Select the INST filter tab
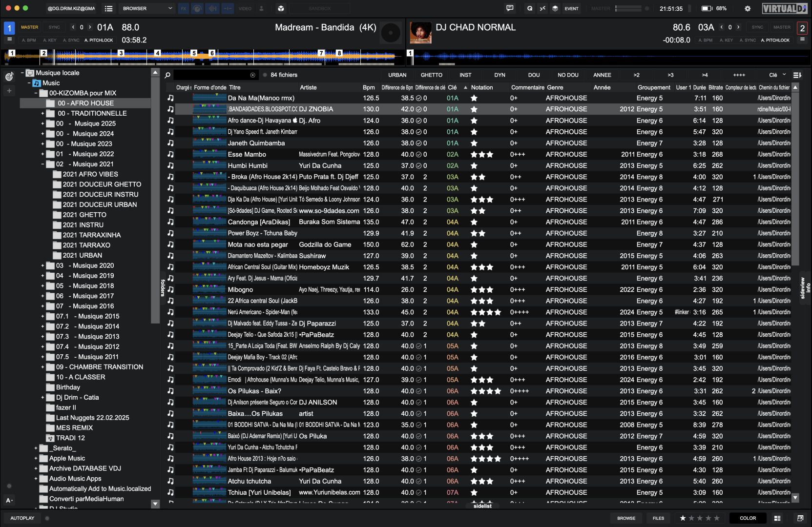This screenshot has height=527, width=812. pyautogui.click(x=465, y=75)
